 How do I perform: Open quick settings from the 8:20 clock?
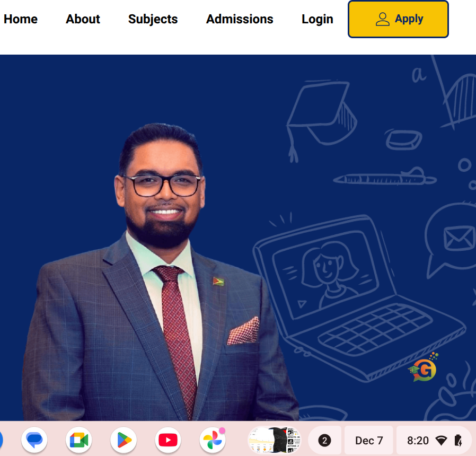coord(418,440)
